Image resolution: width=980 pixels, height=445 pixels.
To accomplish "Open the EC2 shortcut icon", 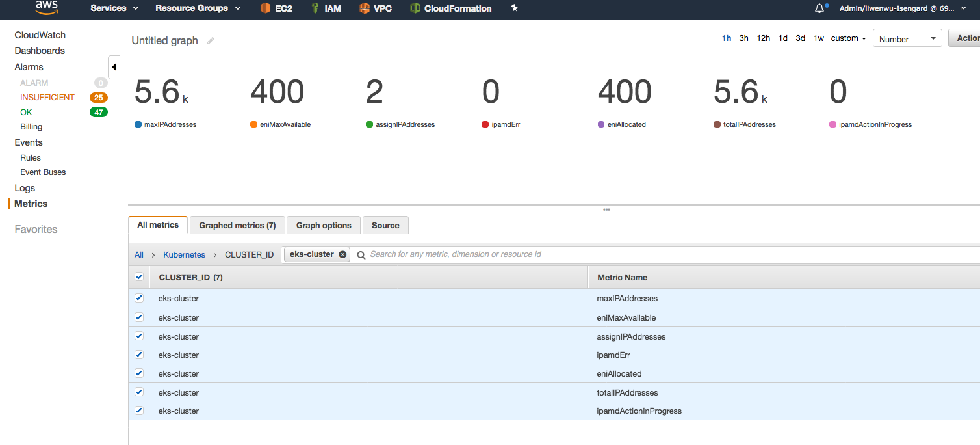I will (x=265, y=8).
